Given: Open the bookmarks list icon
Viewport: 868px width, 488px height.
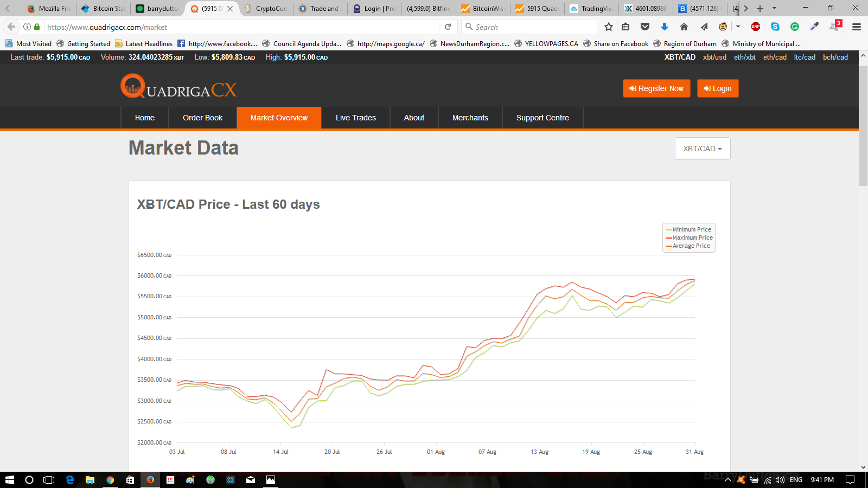Looking at the screenshot, I should pyautogui.click(x=626, y=27).
